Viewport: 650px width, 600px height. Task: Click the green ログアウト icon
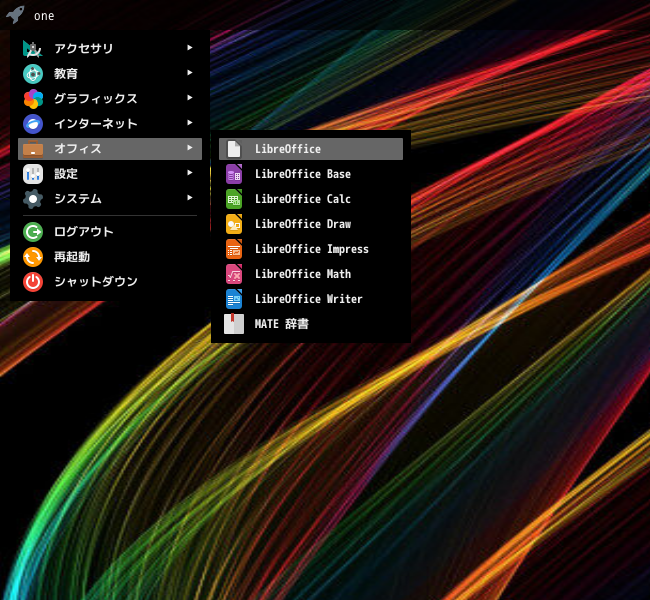(x=33, y=232)
